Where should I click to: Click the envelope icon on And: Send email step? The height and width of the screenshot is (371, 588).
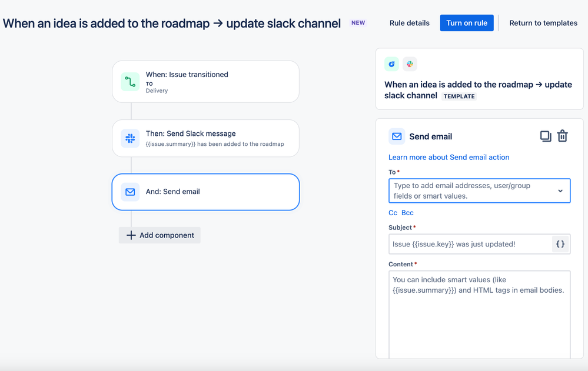pos(130,192)
